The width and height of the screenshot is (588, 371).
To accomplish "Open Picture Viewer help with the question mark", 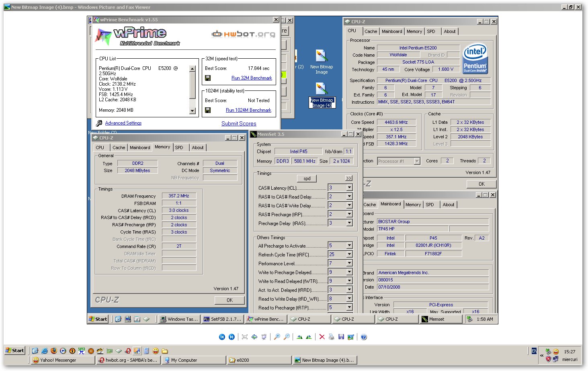I will point(364,337).
